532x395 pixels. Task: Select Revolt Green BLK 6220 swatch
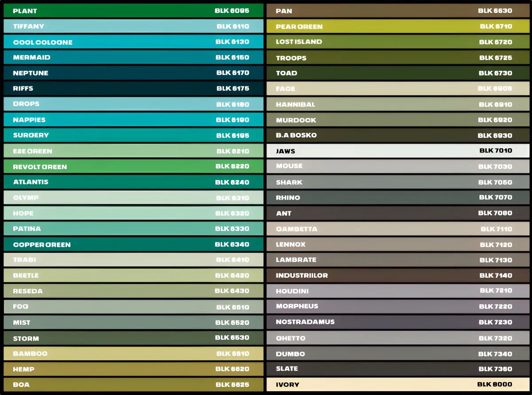[133, 166]
